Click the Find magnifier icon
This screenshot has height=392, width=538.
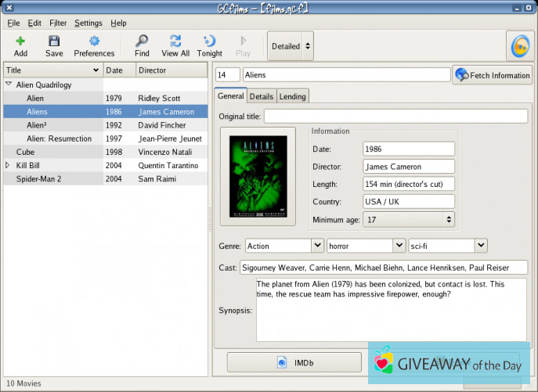tap(142, 41)
